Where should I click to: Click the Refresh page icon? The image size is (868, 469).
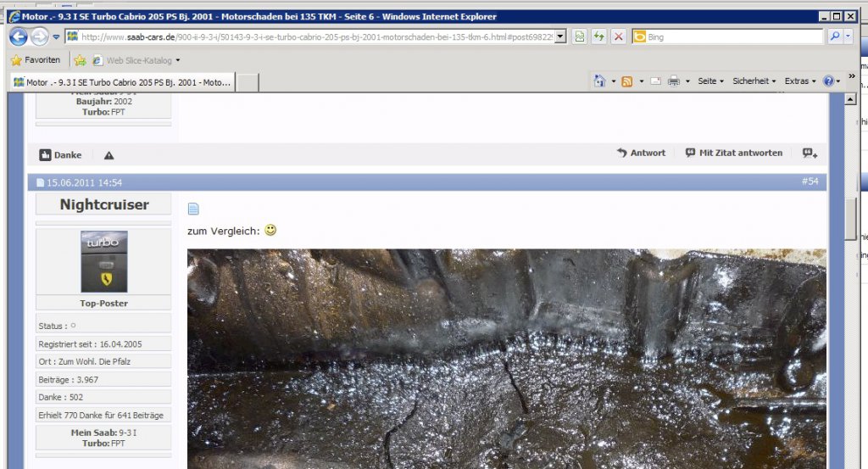click(x=599, y=37)
